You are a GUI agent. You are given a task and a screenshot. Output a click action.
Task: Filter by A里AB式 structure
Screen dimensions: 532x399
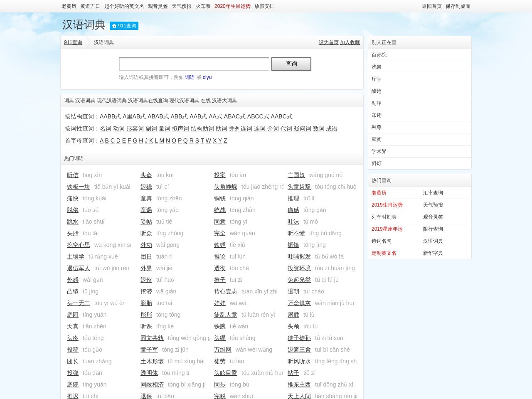[x=134, y=116]
